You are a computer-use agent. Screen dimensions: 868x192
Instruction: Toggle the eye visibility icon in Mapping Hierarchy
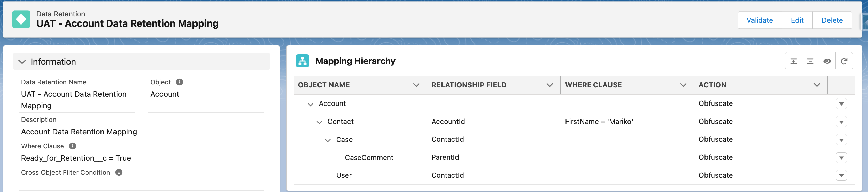[x=827, y=61]
